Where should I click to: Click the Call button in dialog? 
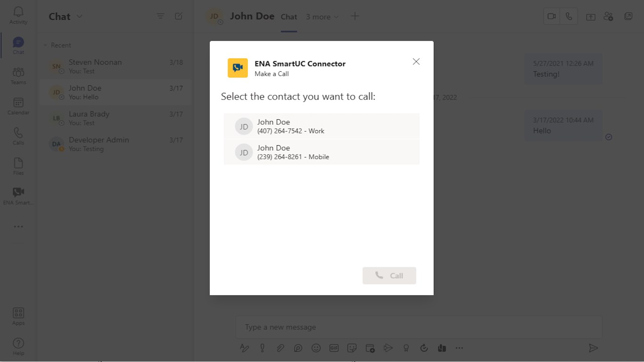pyautogui.click(x=389, y=276)
